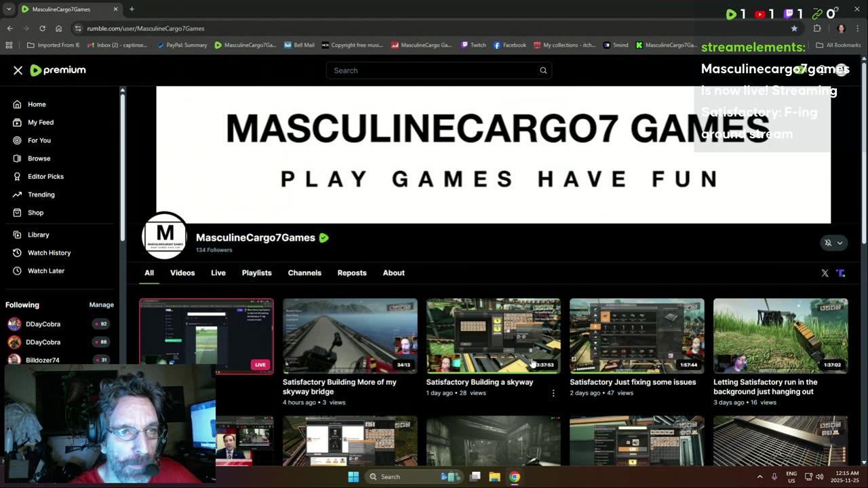The height and width of the screenshot is (488, 868).
Task: Open the PayPal: Summary bookmark
Action: [x=182, y=45]
